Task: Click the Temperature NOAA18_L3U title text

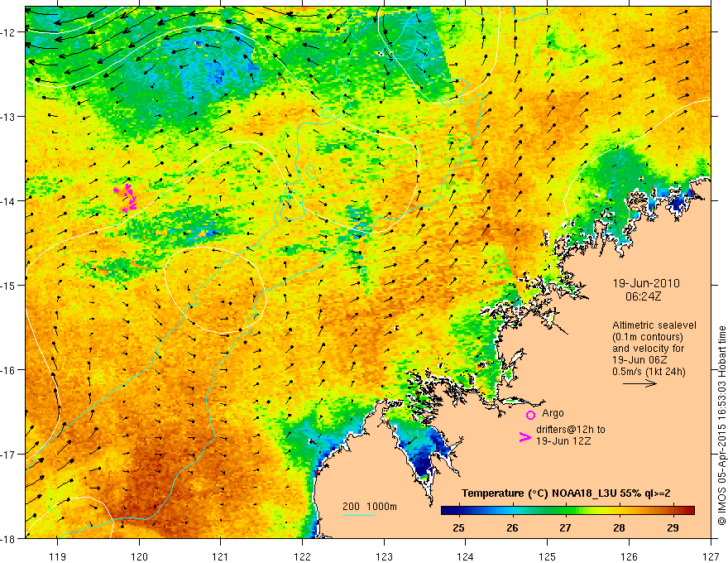Action: [566, 493]
